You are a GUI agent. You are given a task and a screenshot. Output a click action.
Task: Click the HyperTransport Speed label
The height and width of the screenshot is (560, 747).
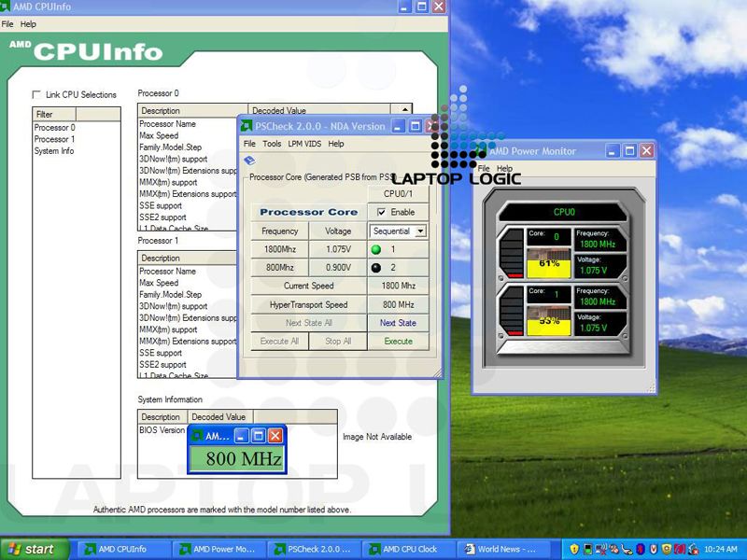click(309, 305)
